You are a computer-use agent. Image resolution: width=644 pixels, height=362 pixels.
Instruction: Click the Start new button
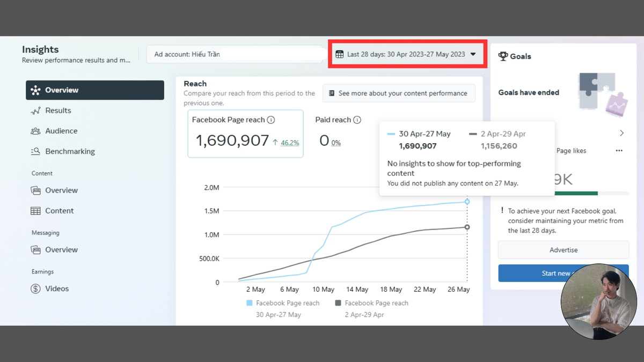pyautogui.click(x=563, y=273)
